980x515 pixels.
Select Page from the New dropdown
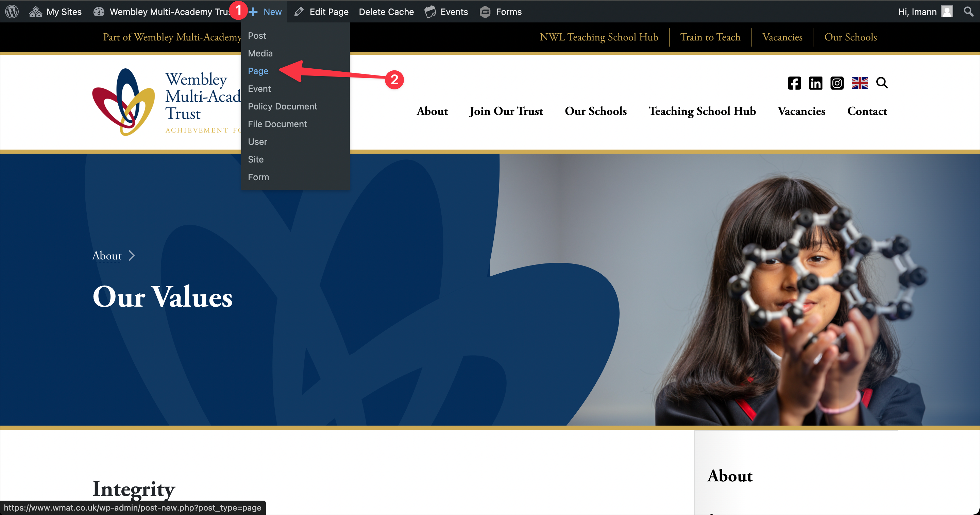point(258,71)
